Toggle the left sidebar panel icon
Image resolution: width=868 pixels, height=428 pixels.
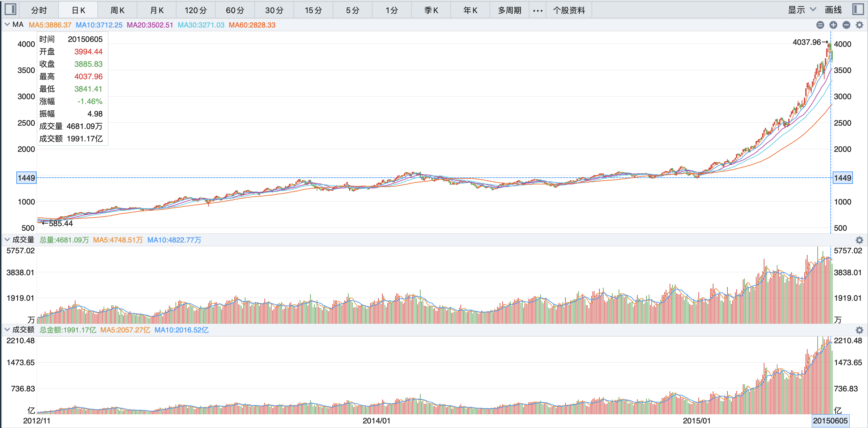point(10,9)
